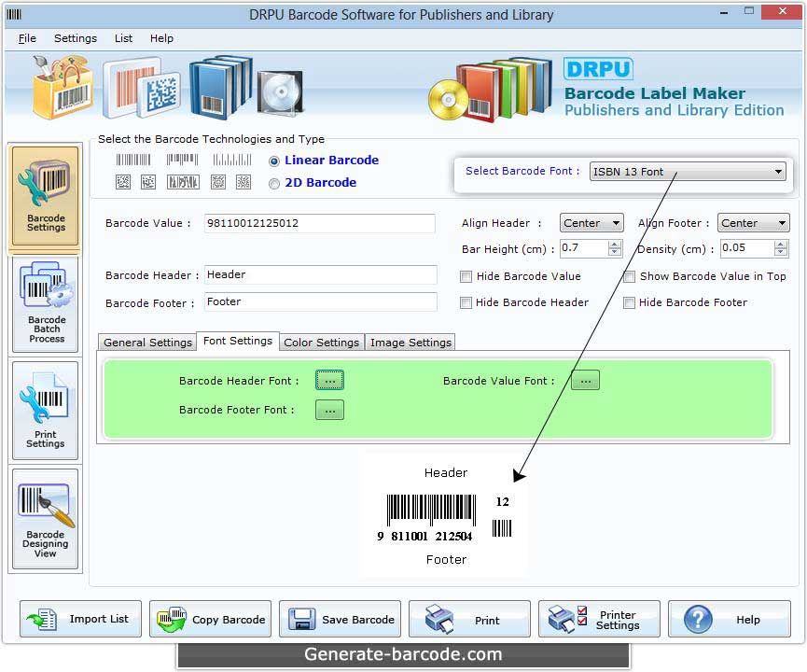Image resolution: width=807 pixels, height=672 pixels.
Task: Click the wide stacked 2D barcode sample icon
Action: 183,182
